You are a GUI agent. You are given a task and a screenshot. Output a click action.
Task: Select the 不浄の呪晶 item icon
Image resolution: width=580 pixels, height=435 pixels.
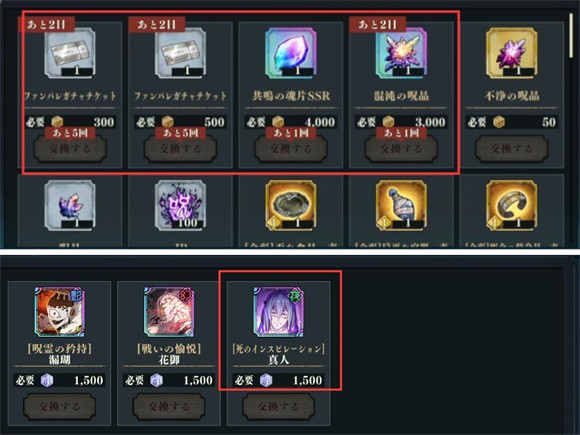[512, 53]
